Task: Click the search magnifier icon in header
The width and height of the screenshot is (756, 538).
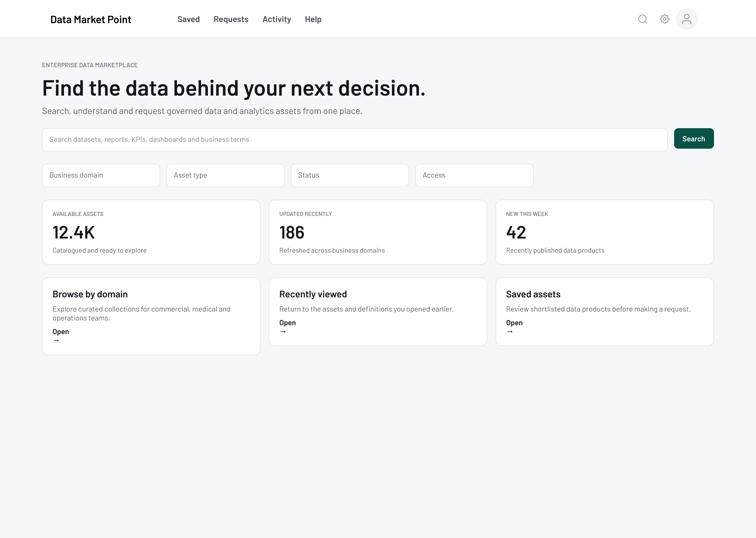Action: (642, 19)
